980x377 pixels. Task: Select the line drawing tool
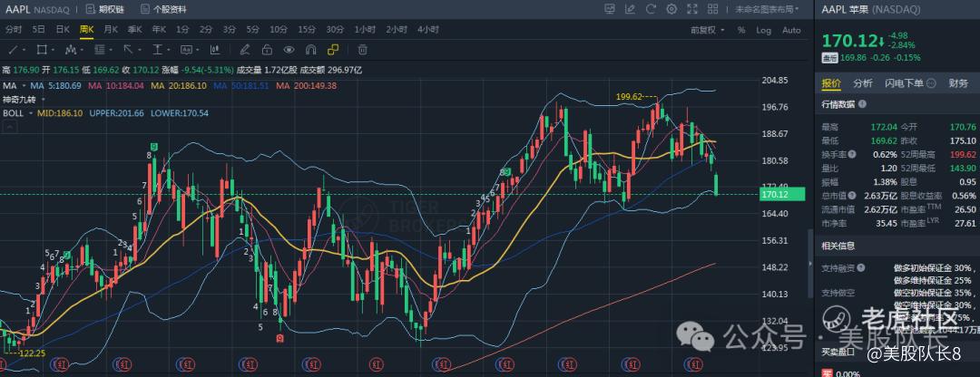click(13, 49)
